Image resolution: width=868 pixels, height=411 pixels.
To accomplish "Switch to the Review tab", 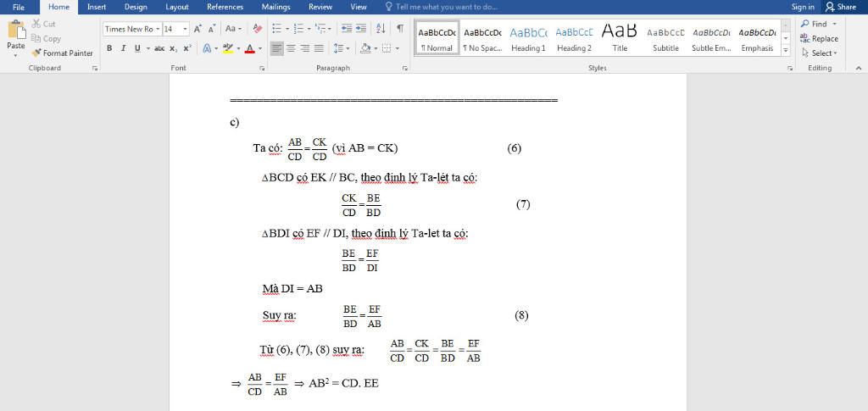I will point(320,7).
